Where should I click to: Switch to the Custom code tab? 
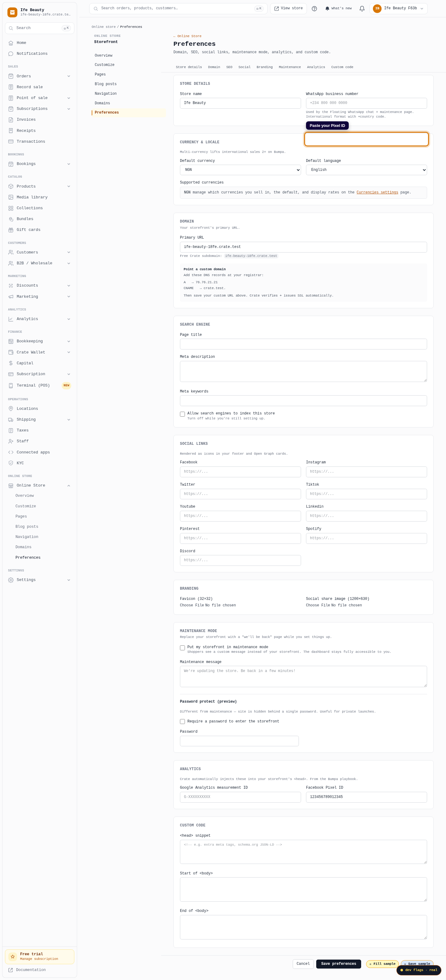[x=342, y=67]
